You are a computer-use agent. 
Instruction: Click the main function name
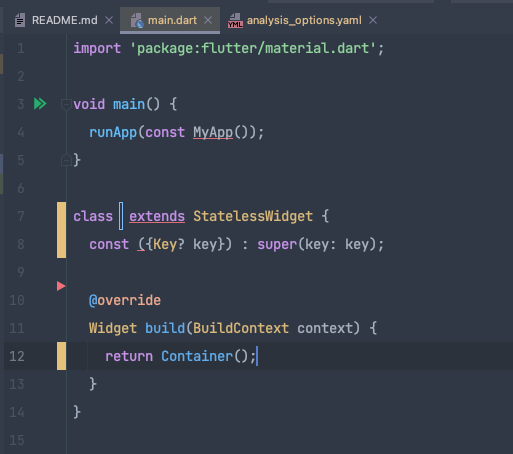(x=129, y=104)
